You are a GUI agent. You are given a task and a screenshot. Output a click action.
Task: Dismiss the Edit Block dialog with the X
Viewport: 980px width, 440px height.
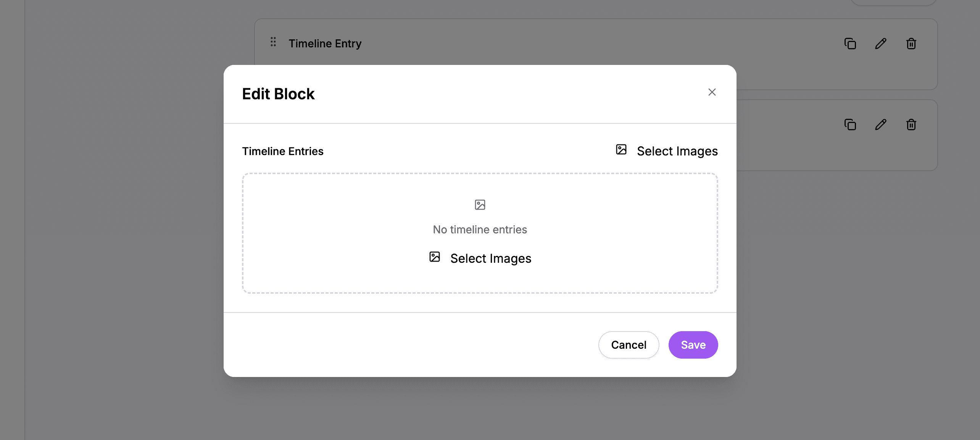712,92
